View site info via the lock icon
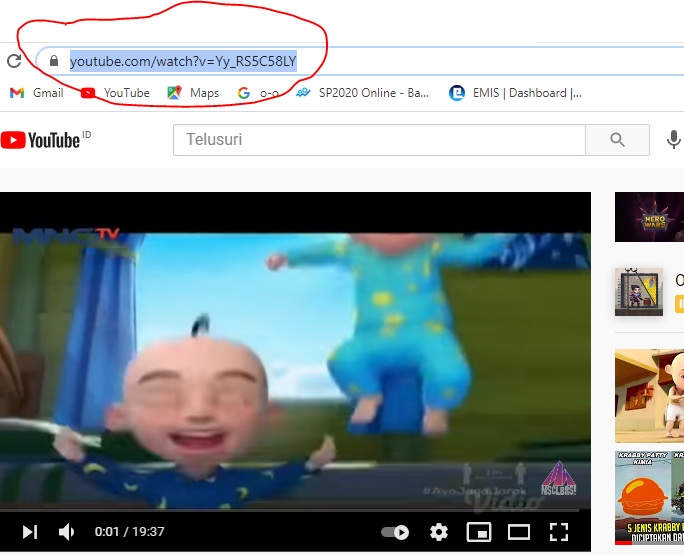Screen dimensions: 684x555 pyautogui.click(x=54, y=61)
